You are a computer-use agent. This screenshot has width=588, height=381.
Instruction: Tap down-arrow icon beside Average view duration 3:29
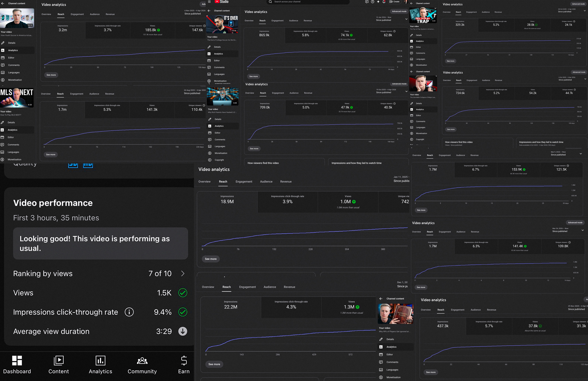[183, 331]
